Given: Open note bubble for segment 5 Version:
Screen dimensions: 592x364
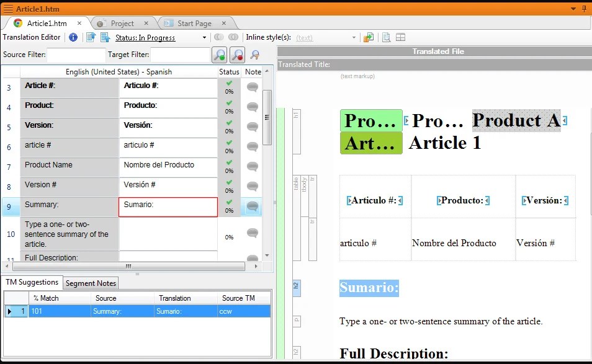Looking at the screenshot, I should coord(252,127).
